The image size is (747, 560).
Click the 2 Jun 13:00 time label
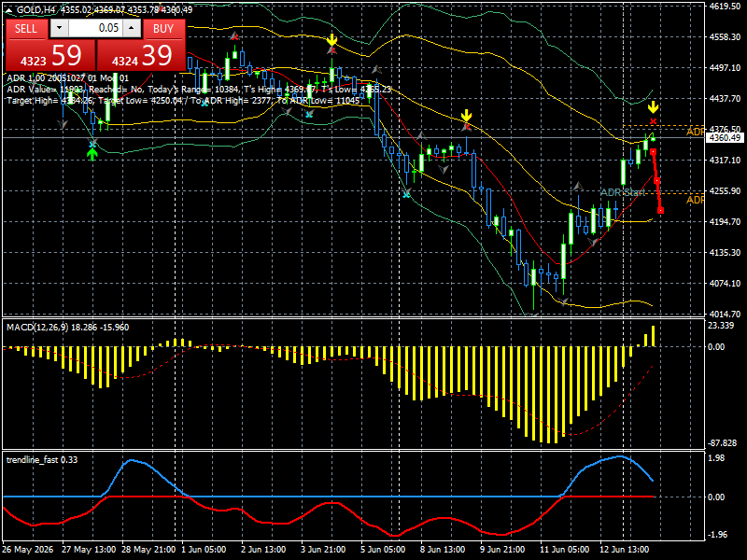point(263,549)
